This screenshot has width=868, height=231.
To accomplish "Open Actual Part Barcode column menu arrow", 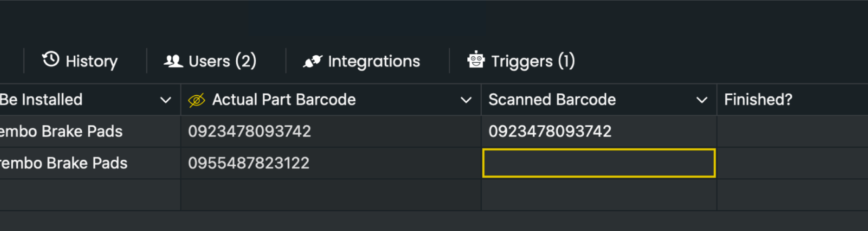I will (x=466, y=100).
